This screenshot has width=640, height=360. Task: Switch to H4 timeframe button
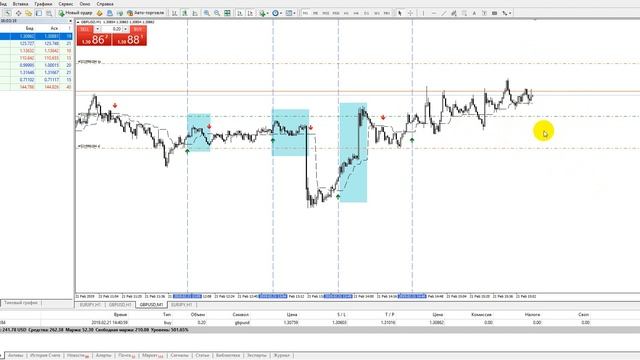356,13
